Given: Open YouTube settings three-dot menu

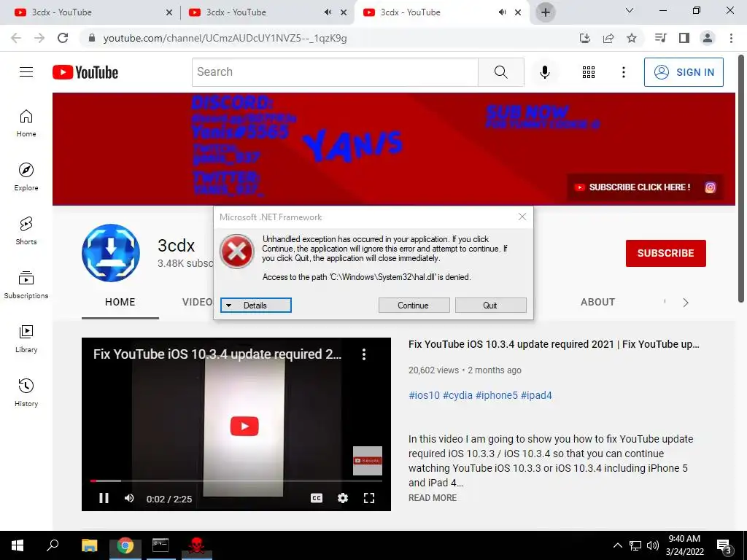Looking at the screenshot, I should point(623,72).
